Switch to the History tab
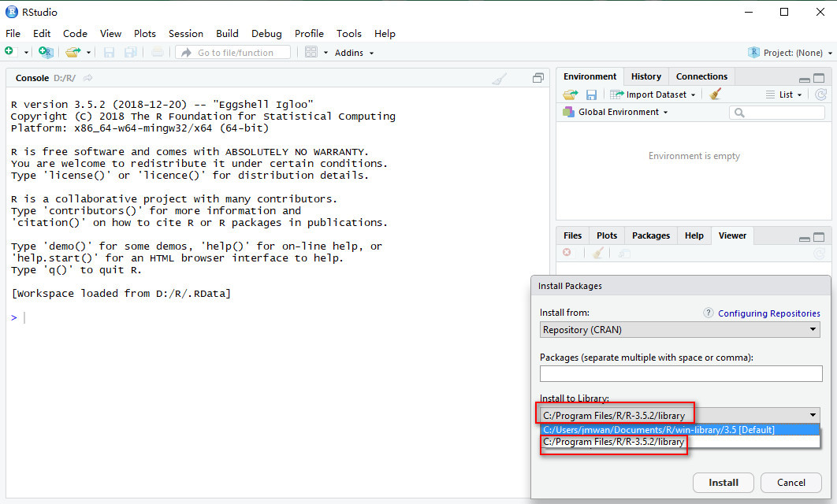837x504 pixels. tap(645, 76)
